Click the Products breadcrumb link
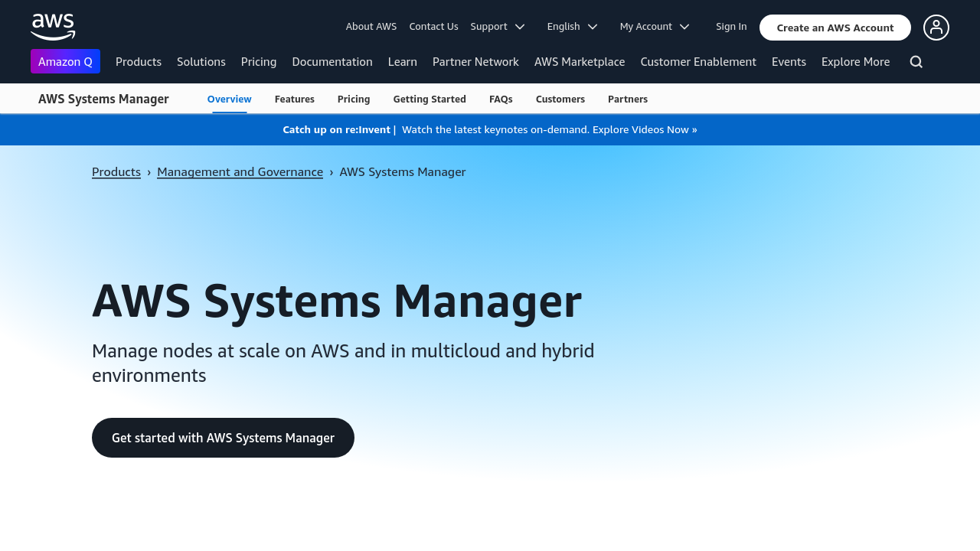The image size is (980, 551). coord(116,171)
